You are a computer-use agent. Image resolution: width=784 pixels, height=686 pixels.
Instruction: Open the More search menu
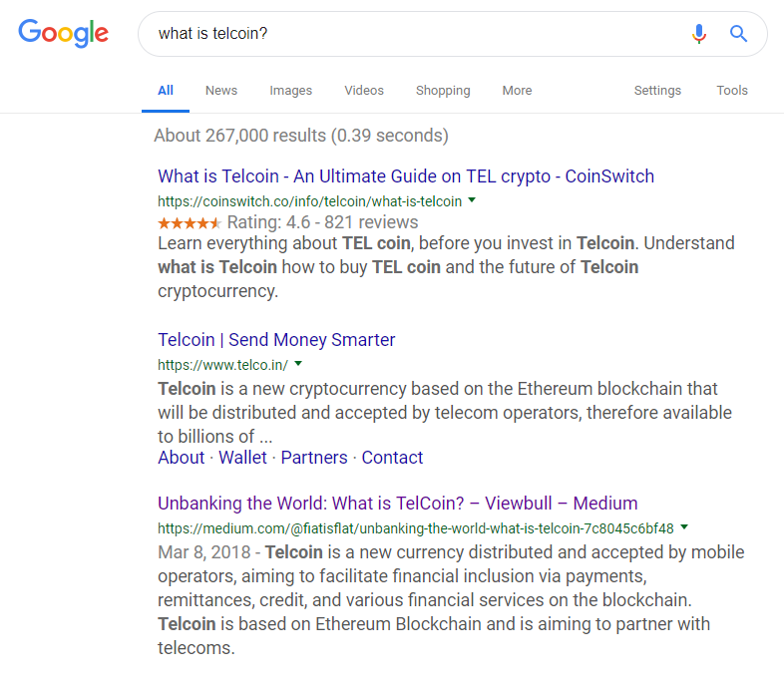point(517,91)
